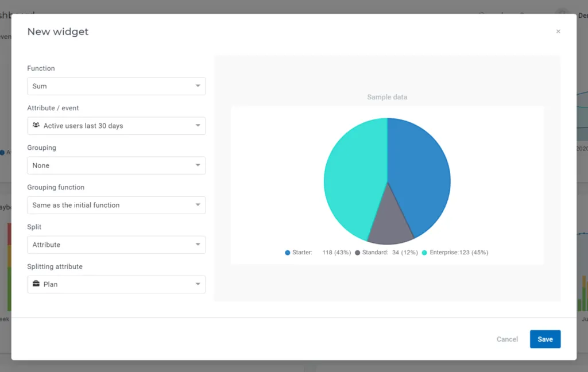Click the blue Starter legend dot
Image resolution: width=588 pixels, height=372 pixels.
tap(288, 253)
